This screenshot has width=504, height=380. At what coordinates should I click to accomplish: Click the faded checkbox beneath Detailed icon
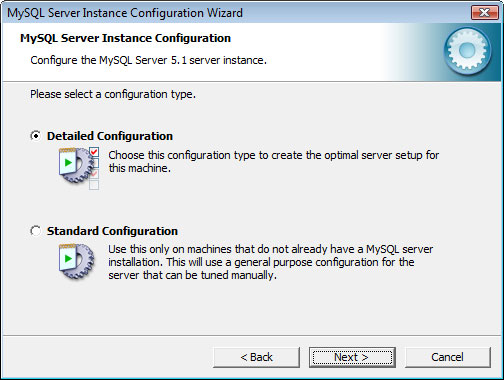(x=94, y=185)
